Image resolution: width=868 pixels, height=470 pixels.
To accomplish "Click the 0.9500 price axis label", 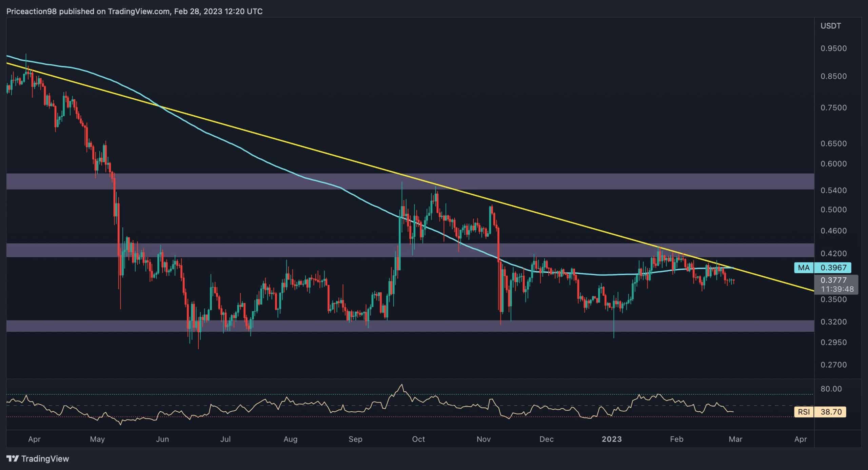I will 833,48.
